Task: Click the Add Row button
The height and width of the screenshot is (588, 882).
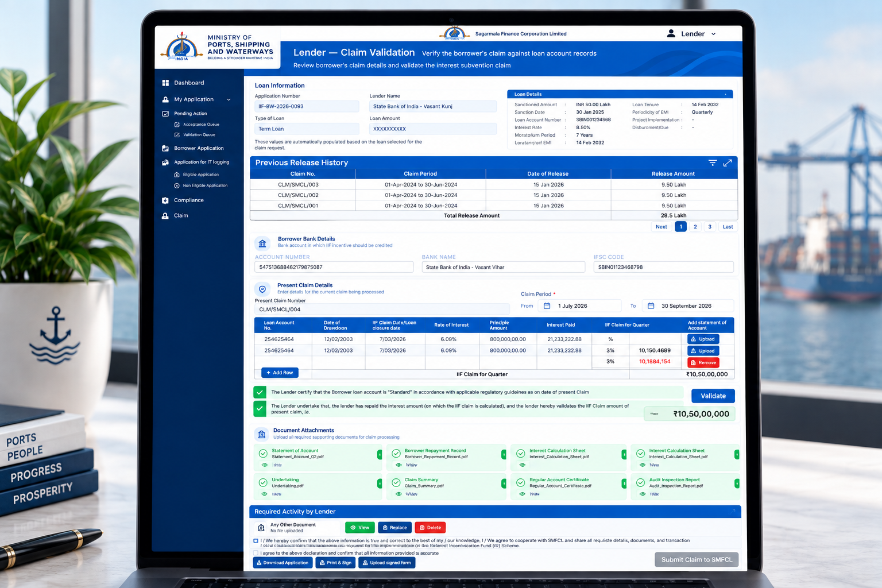Action: 280,373
